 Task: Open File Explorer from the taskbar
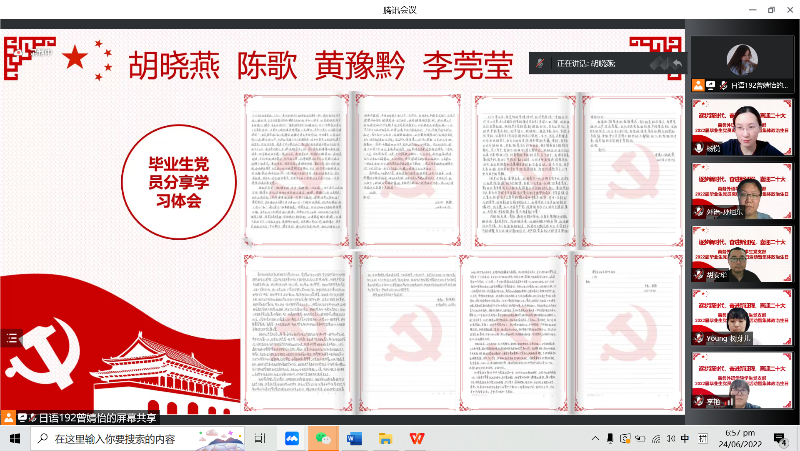[384, 439]
